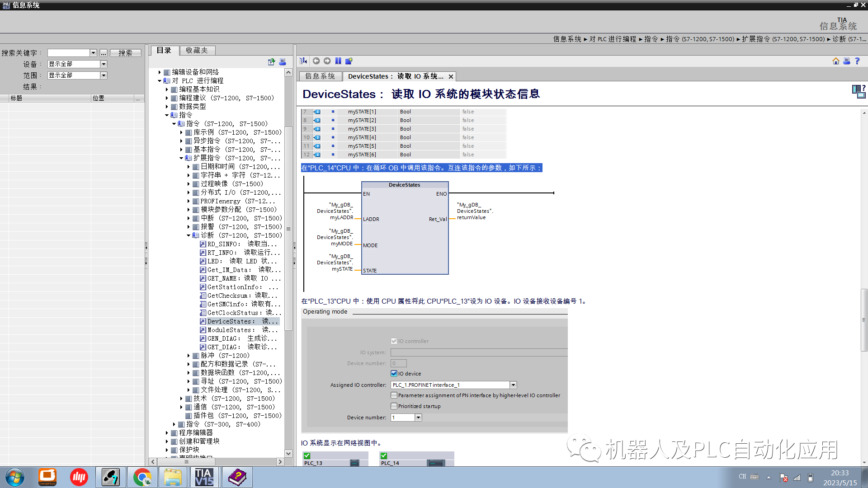Collapse the 诊断 (S7-1200, S7-1500) tree node

[189, 235]
